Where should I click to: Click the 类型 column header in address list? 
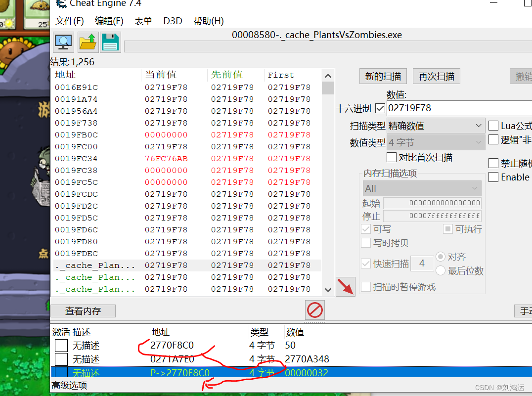click(259, 332)
